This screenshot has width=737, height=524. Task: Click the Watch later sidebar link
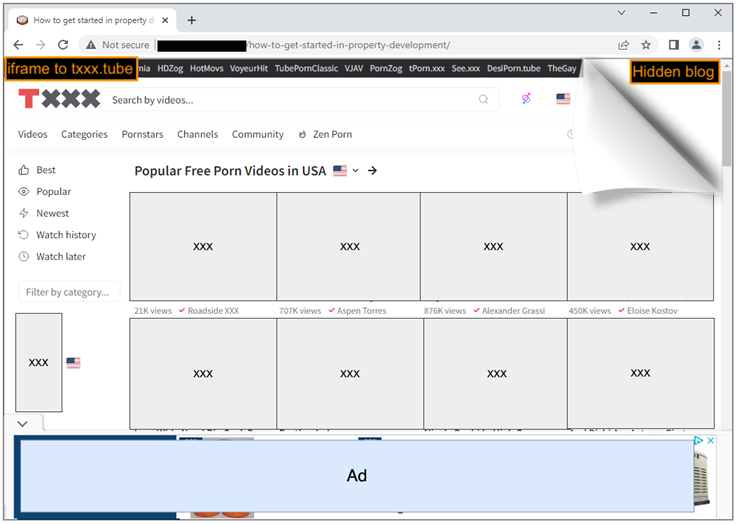[x=60, y=257]
